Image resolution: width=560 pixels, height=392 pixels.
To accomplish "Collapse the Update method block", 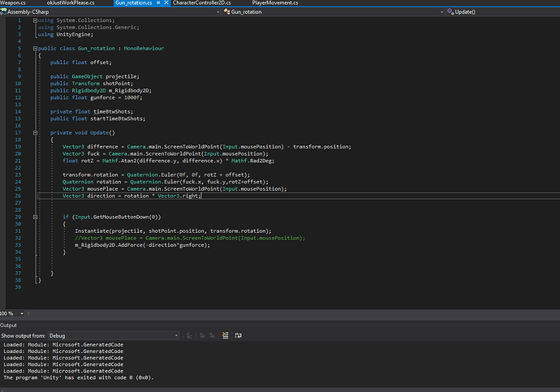I will pyautogui.click(x=37, y=132).
